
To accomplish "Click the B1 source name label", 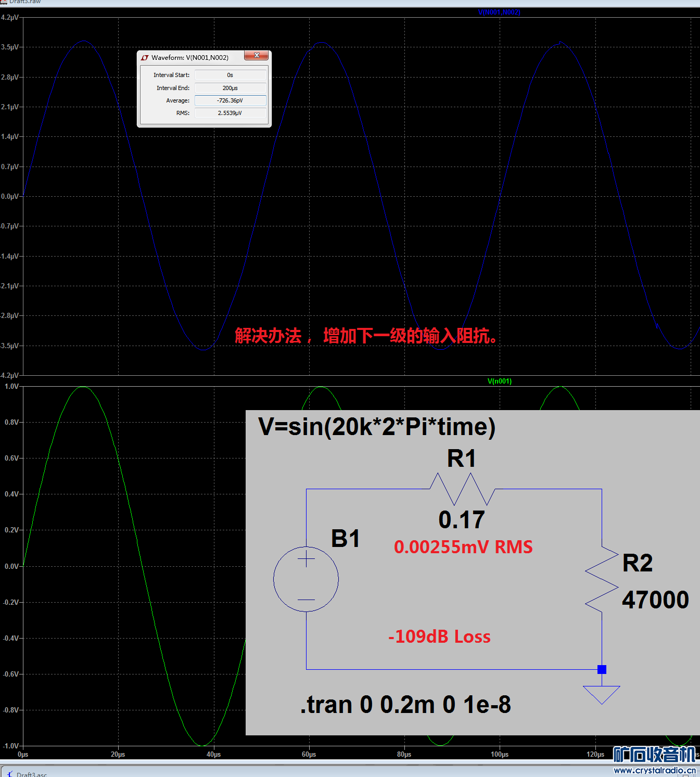I will [346, 539].
